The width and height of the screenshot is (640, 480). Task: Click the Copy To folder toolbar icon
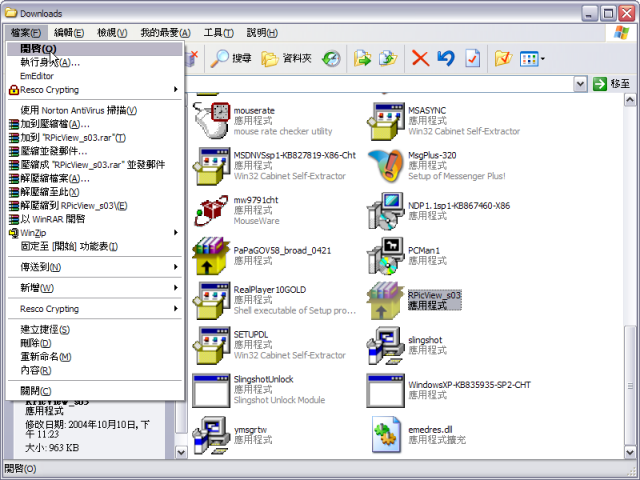coord(388,59)
